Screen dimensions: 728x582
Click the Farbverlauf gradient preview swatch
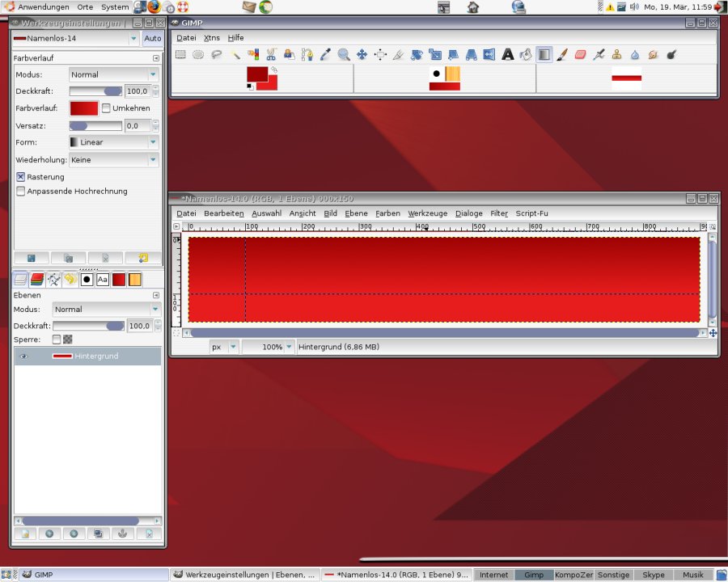point(84,108)
